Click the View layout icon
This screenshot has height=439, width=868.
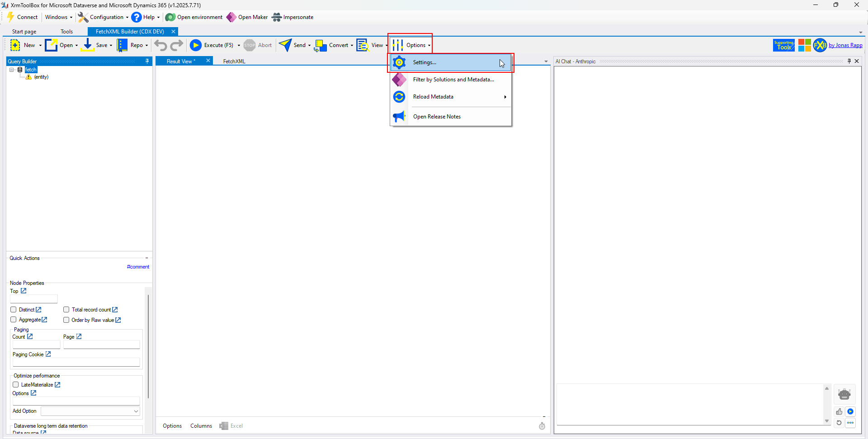363,45
